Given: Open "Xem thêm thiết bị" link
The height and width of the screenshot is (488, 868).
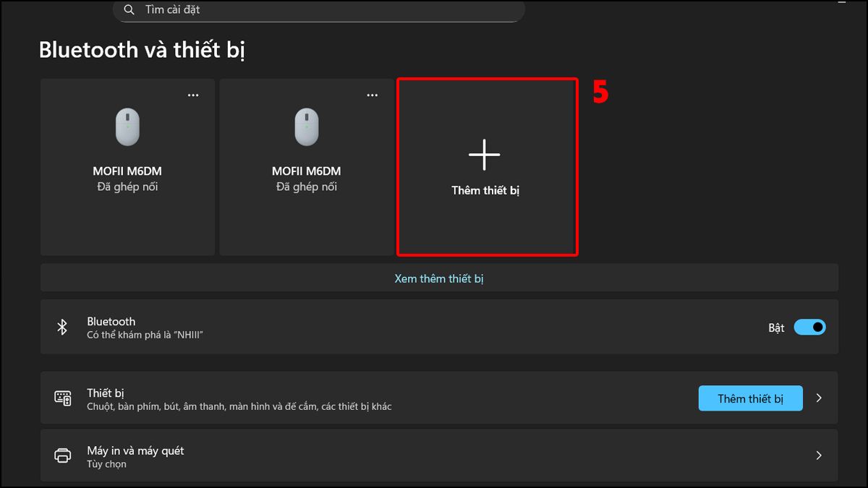Looking at the screenshot, I should 439,278.
